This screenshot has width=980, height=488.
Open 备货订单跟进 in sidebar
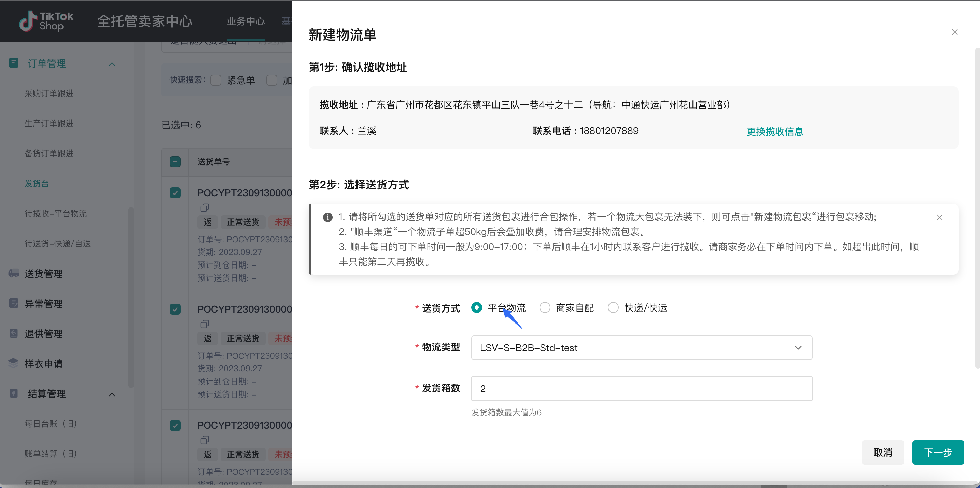49,153
